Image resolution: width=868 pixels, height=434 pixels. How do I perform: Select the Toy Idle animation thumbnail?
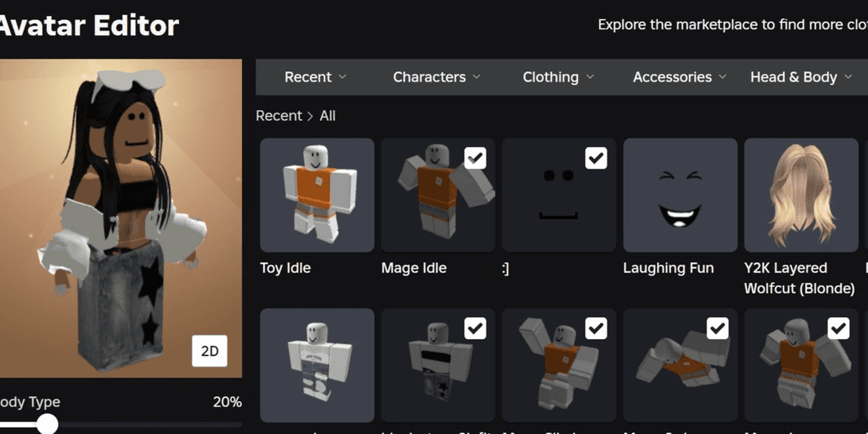tap(317, 195)
